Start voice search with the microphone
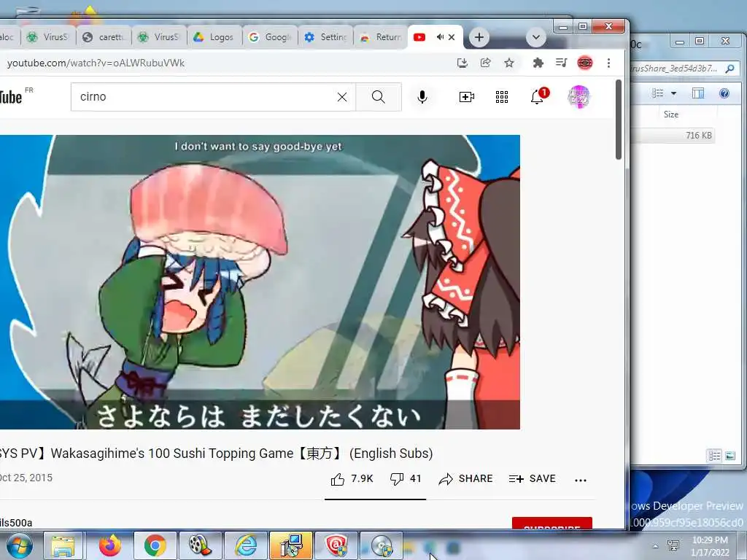Viewport: 747px width, 560px height. click(422, 97)
